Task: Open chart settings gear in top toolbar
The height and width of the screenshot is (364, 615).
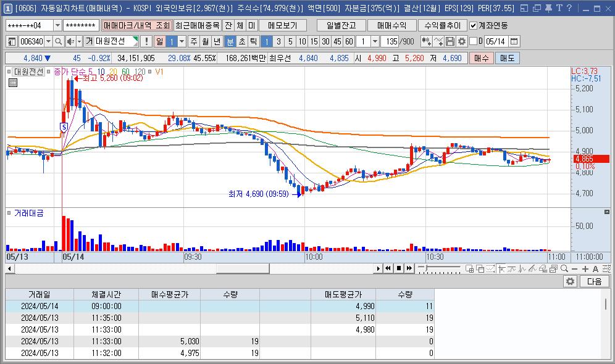Action: 462,41
